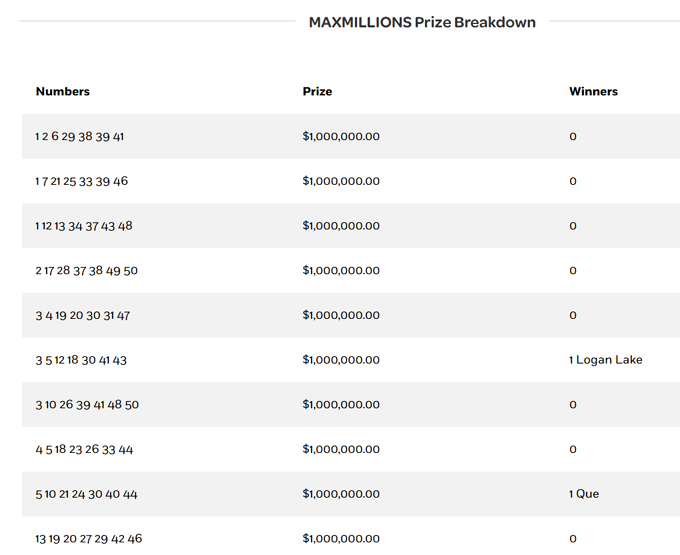Select numbers 2 17 28 37 38 49 50
The height and width of the screenshot is (555, 680).
coord(87,271)
